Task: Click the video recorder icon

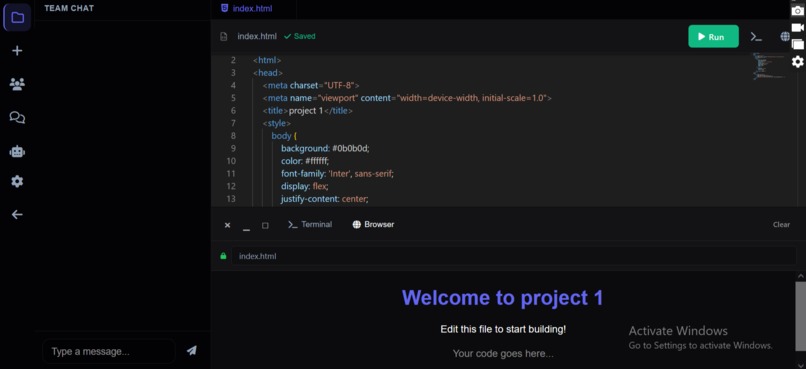Action: point(797,27)
